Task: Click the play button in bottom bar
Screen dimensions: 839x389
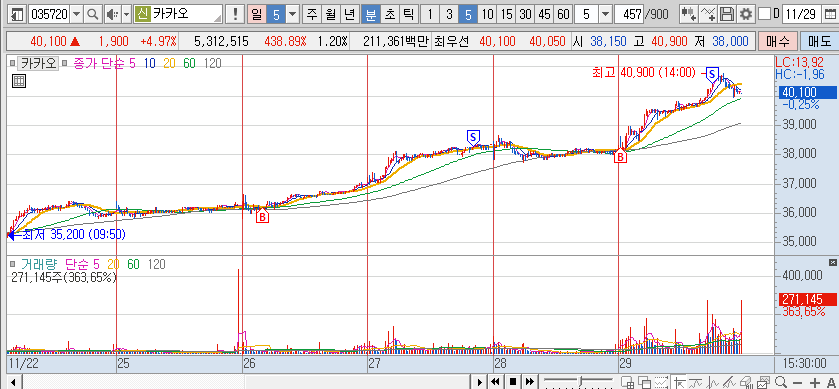Action: pyautogui.click(x=480, y=382)
